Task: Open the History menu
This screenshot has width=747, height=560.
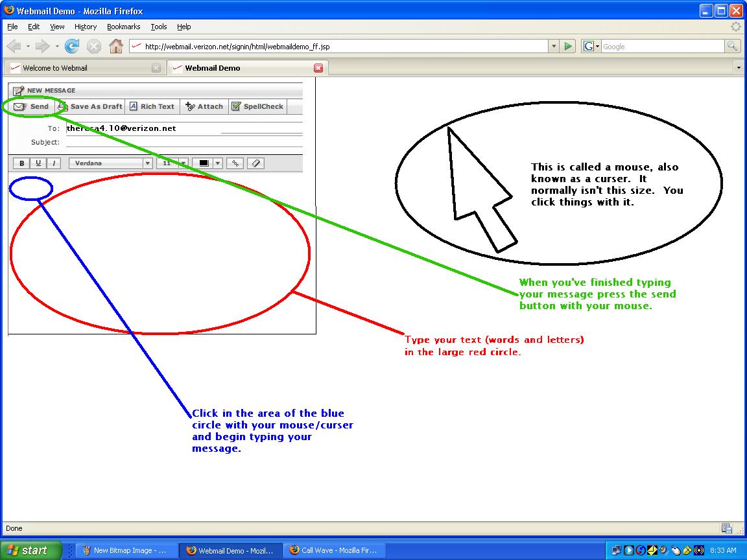Action: [86, 27]
